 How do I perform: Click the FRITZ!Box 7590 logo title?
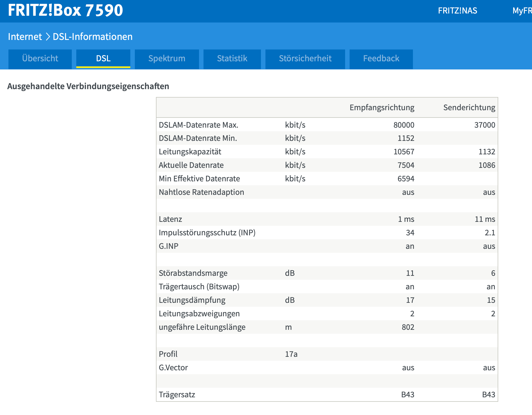[65, 10]
